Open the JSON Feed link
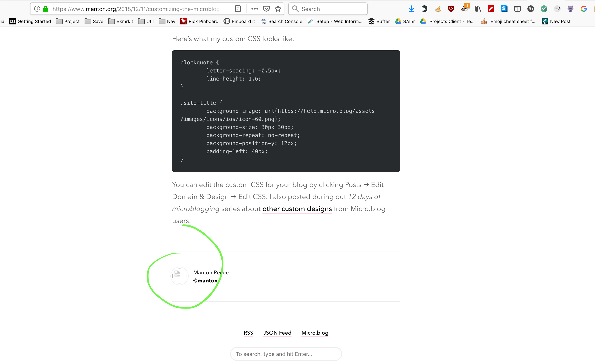This screenshot has height=364, width=595. (277, 333)
